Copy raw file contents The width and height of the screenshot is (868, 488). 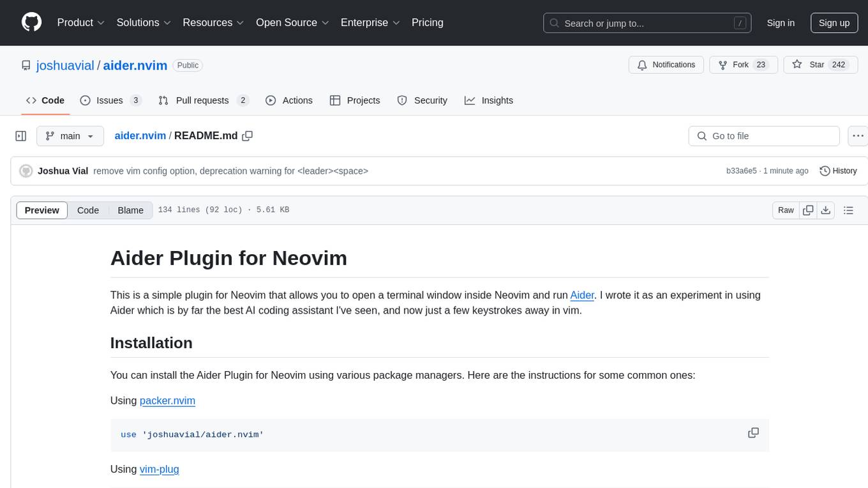pos(808,210)
